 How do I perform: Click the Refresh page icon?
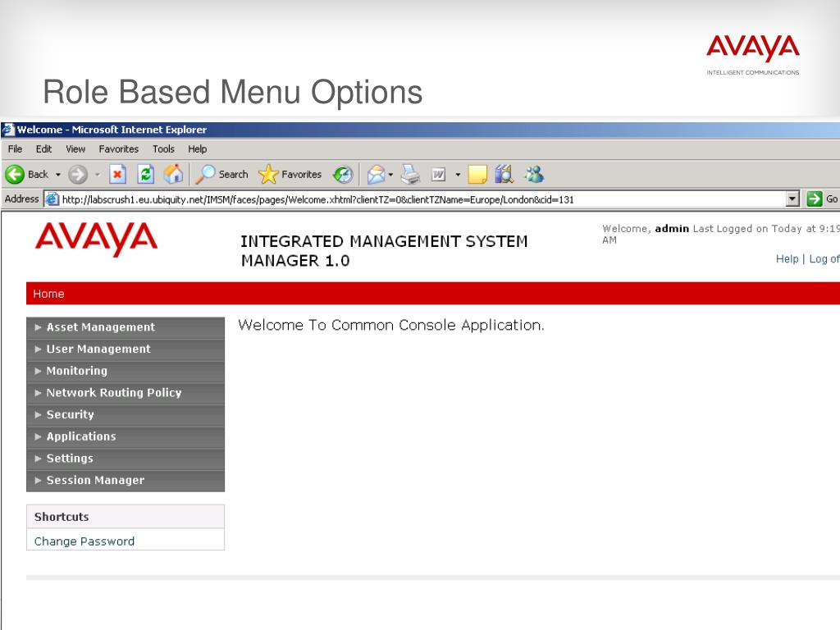[145, 174]
